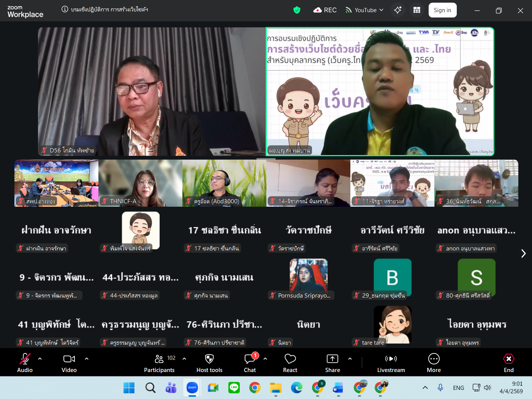Screen dimensions: 532x399
Task: Expand the audio settings arrow
Action: 40,358
